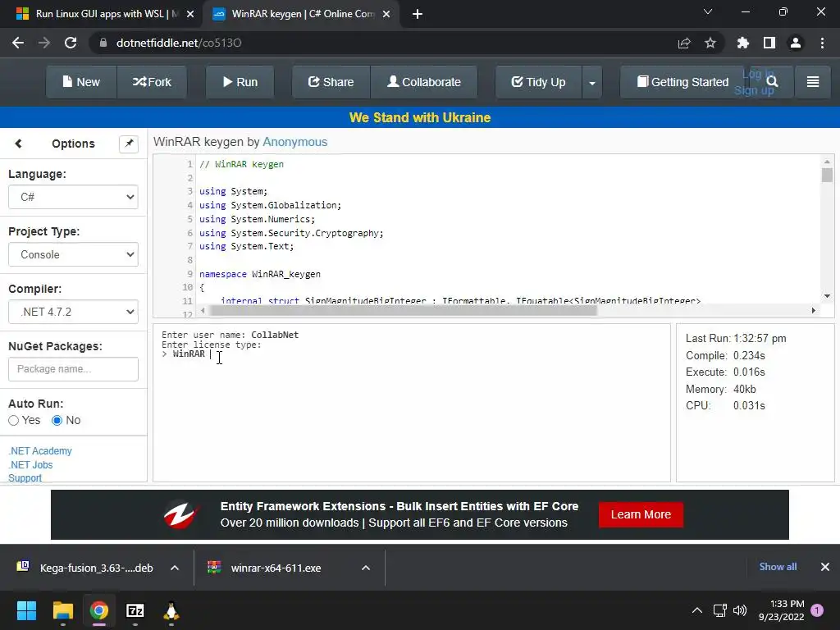Close the downloads bar
Image resolution: width=840 pixels, height=630 pixels.
(825, 567)
